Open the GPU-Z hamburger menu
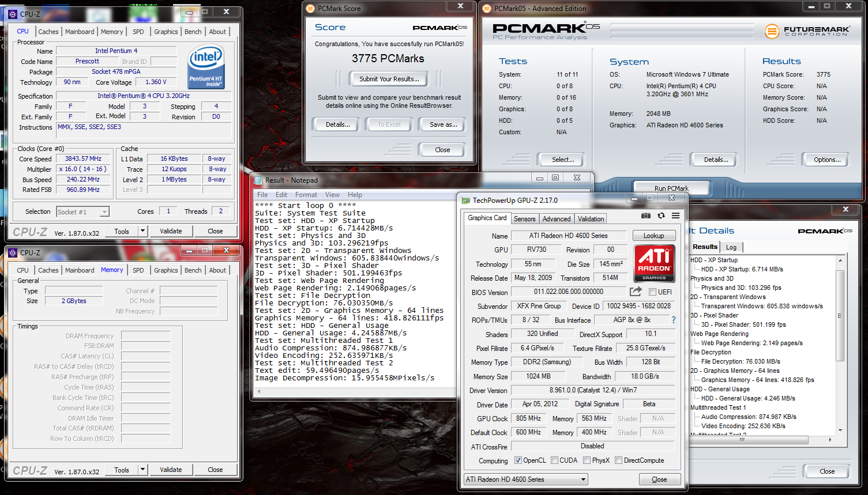Screen dimensions: 868x495 click(675, 216)
